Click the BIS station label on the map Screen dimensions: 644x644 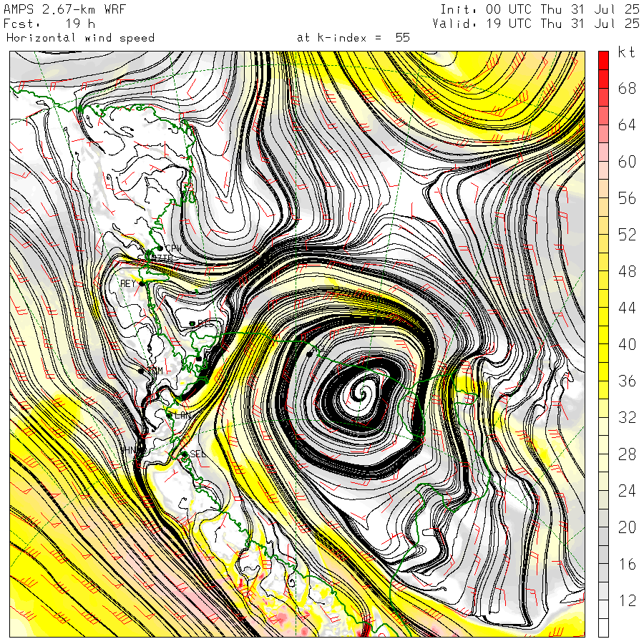206,323
